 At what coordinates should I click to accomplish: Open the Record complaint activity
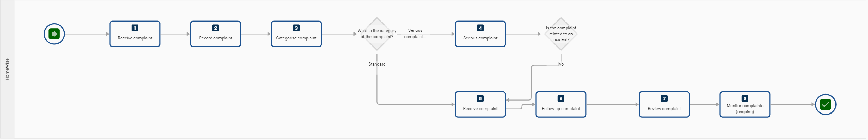[x=215, y=34]
